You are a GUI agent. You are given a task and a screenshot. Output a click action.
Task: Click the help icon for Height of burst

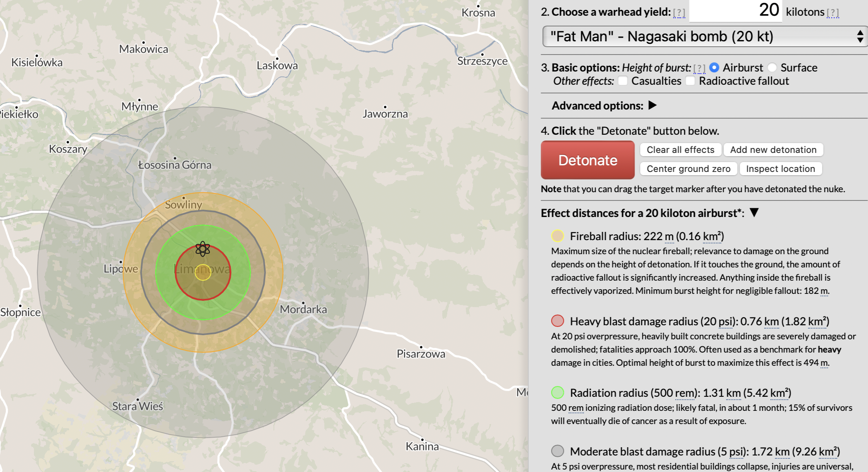pos(699,68)
